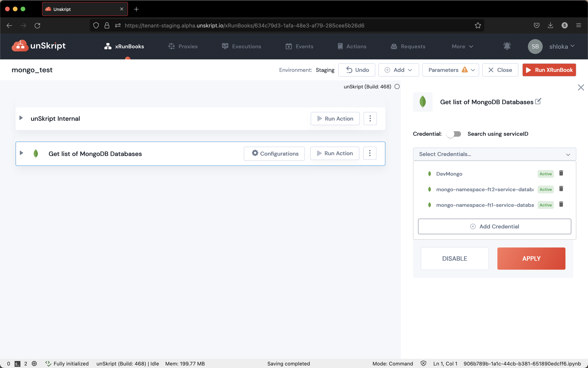Go back in browser history
The image size is (588, 368).
pos(9,25)
